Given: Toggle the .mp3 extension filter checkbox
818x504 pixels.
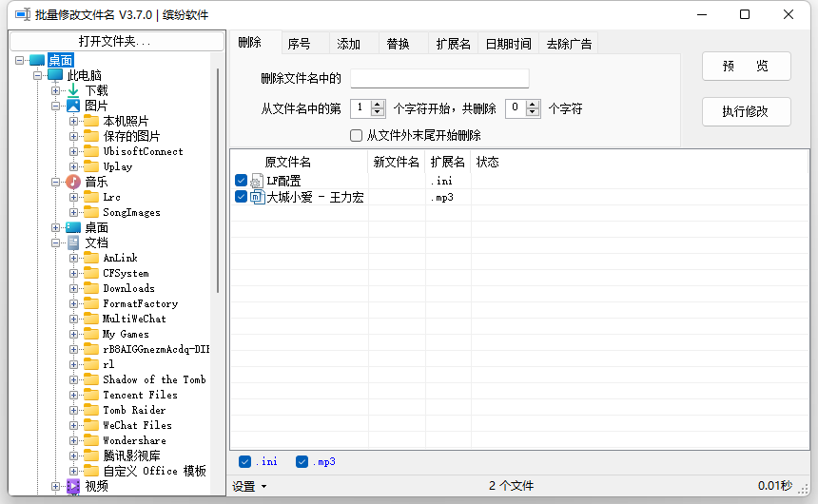Looking at the screenshot, I should [x=302, y=462].
